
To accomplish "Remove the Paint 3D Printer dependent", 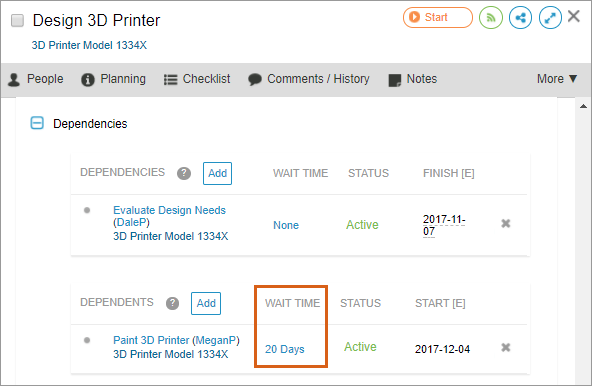I will [506, 347].
